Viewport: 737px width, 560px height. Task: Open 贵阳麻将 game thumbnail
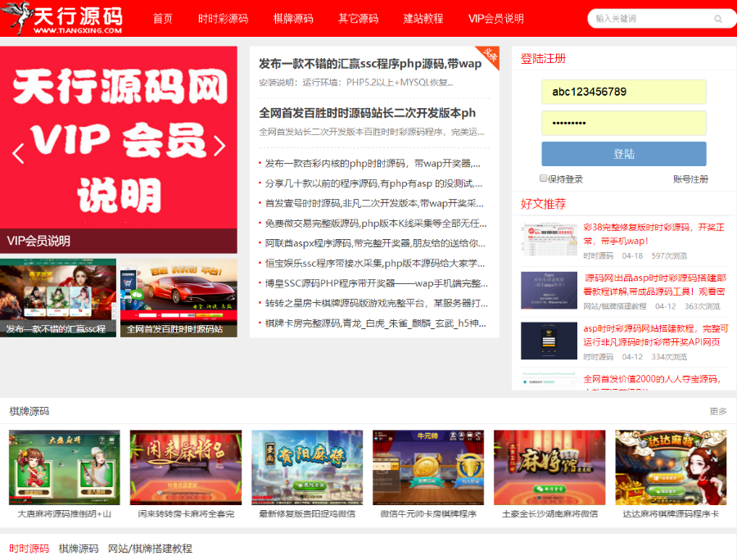point(307,467)
